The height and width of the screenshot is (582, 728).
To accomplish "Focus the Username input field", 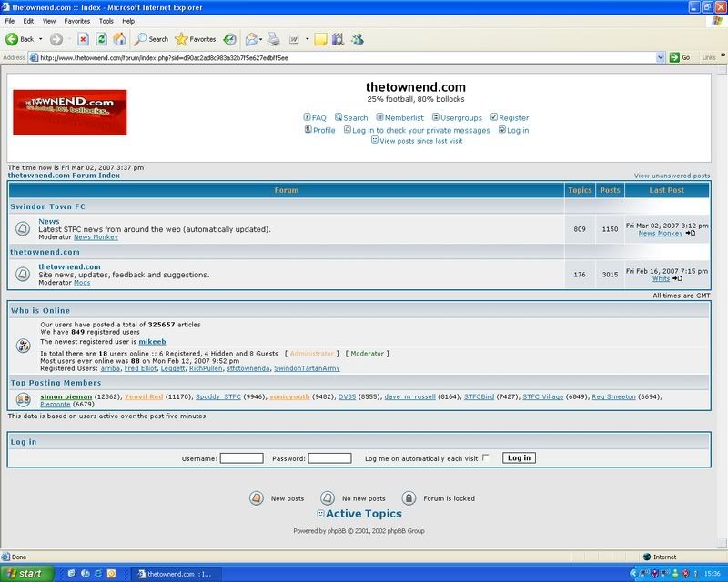I will 241,458.
